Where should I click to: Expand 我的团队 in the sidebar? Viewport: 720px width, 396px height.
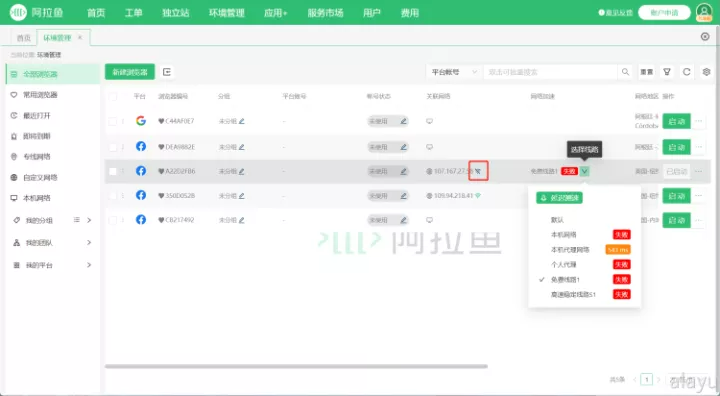[89, 242]
